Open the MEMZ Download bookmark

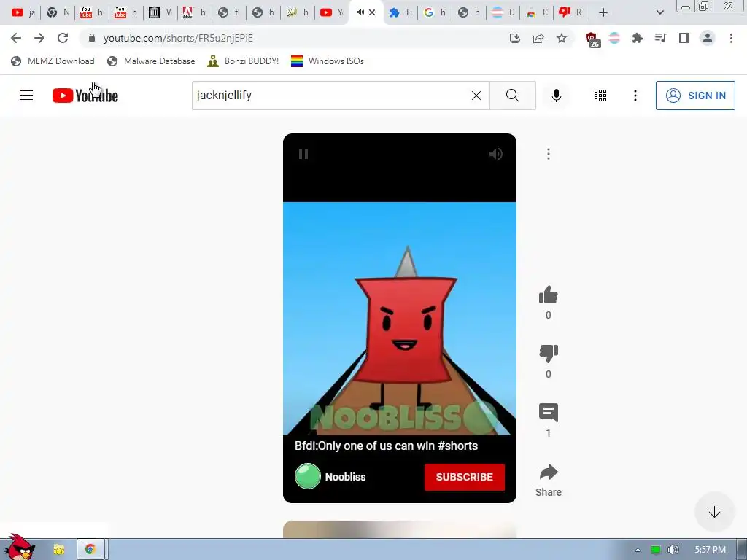(53, 61)
